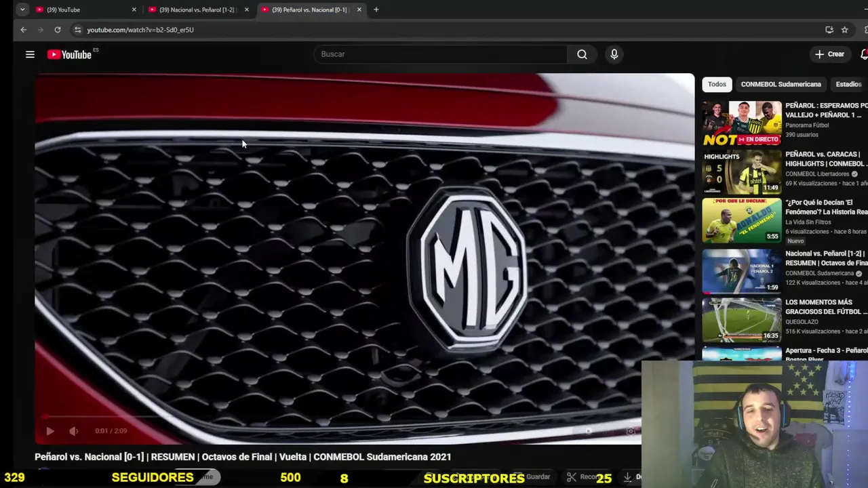Click the video title 'Peñarol vs. Nacional [0-1]'
This screenshot has width=868, height=488.
243,457
